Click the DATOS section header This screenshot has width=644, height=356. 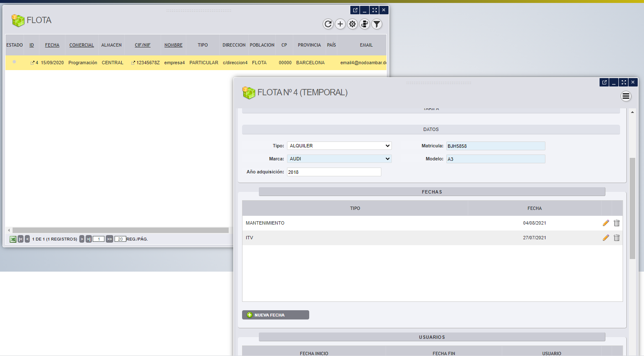[x=431, y=129]
